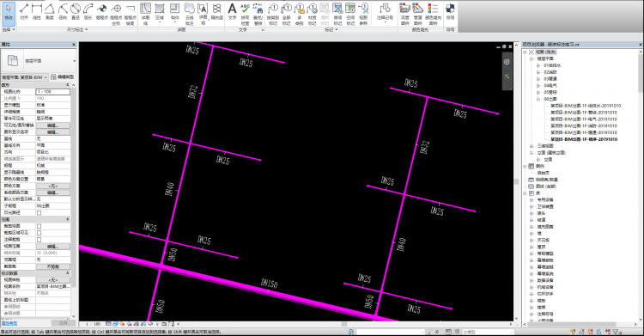Collapse the Views root node in browser
This screenshot has height=336, width=644.
coord(525,52)
